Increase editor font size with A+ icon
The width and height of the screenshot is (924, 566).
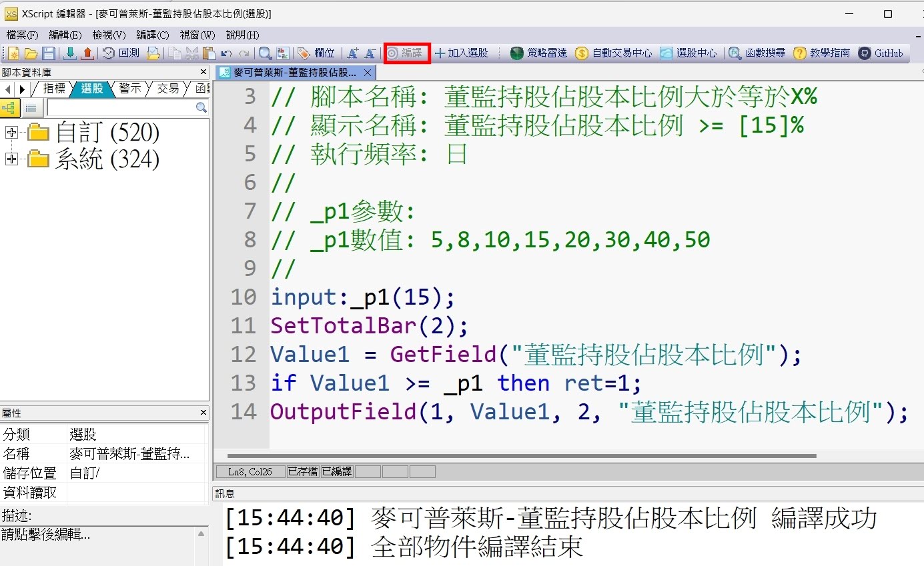[353, 53]
